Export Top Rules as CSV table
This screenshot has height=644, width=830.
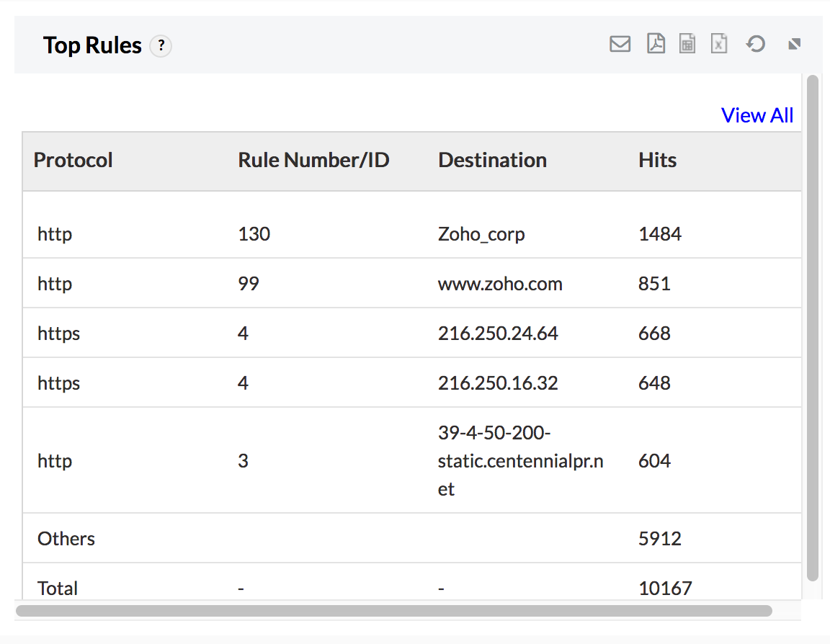tap(687, 45)
